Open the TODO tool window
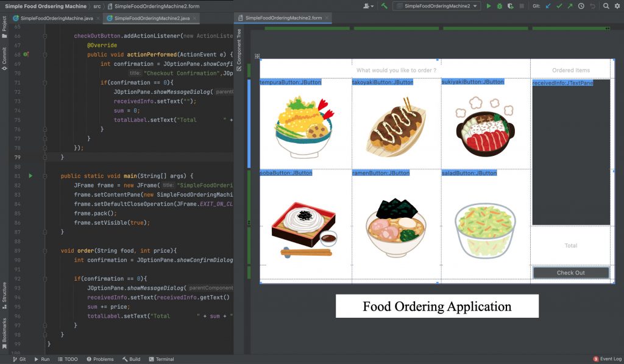Image resolution: width=624 pixels, height=364 pixels. [x=68, y=359]
